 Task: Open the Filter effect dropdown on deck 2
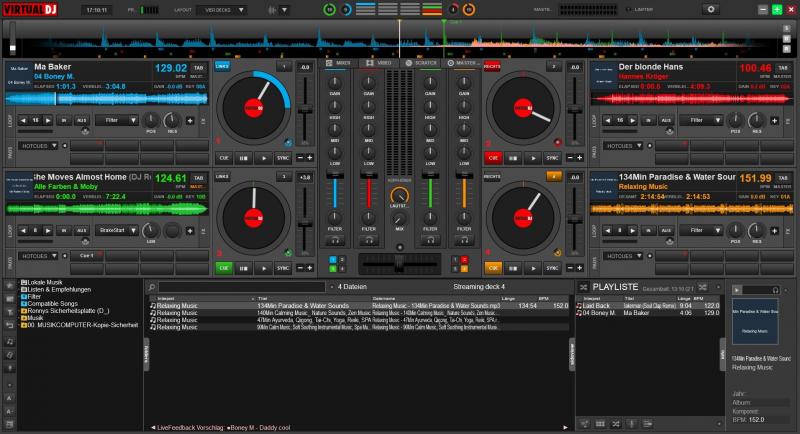[702, 120]
